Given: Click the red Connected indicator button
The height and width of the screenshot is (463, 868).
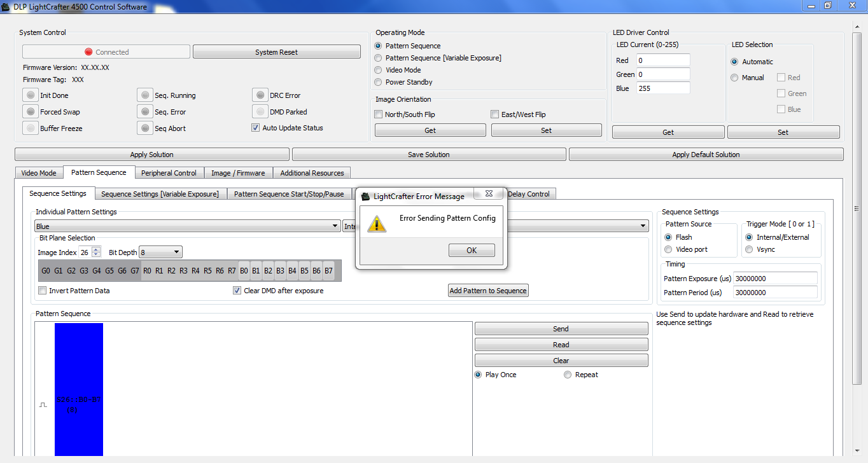Looking at the screenshot, I should (106, 52).
